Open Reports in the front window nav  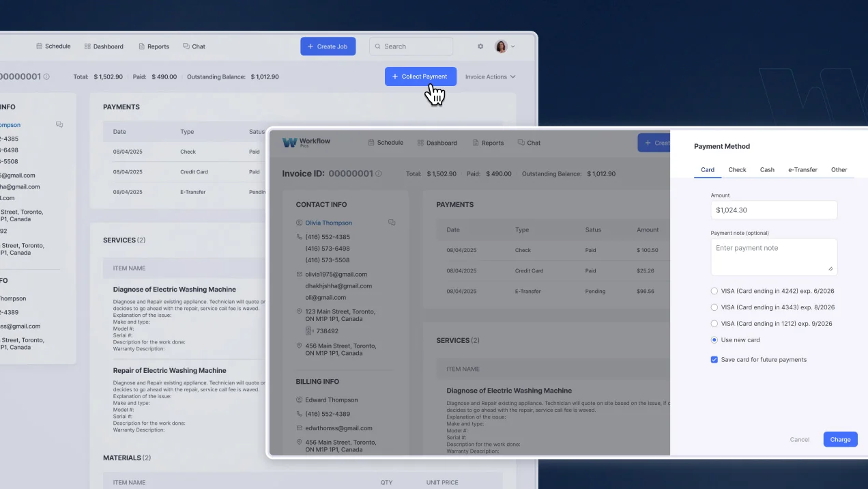(x=487, y=143)
